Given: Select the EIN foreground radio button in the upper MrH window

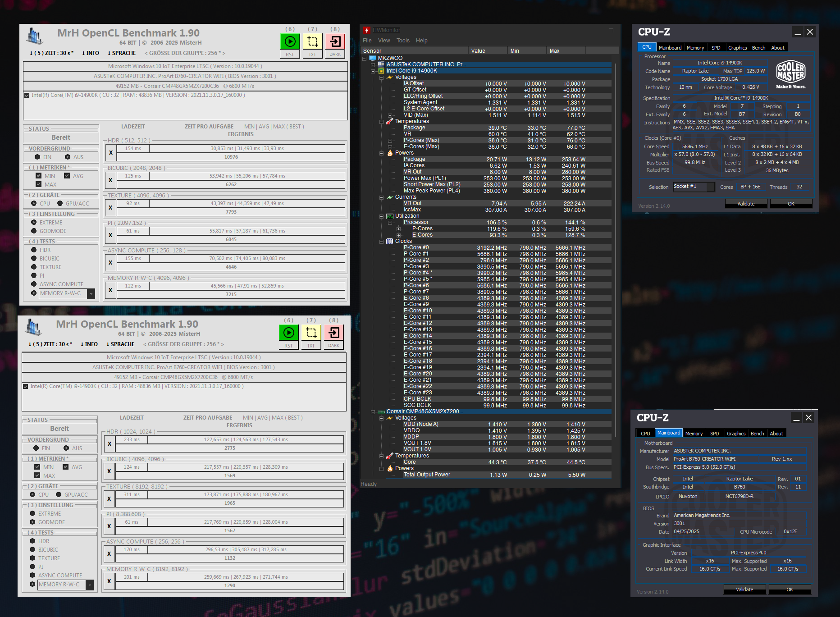Looking at the screenshot, I should point(37,157).
